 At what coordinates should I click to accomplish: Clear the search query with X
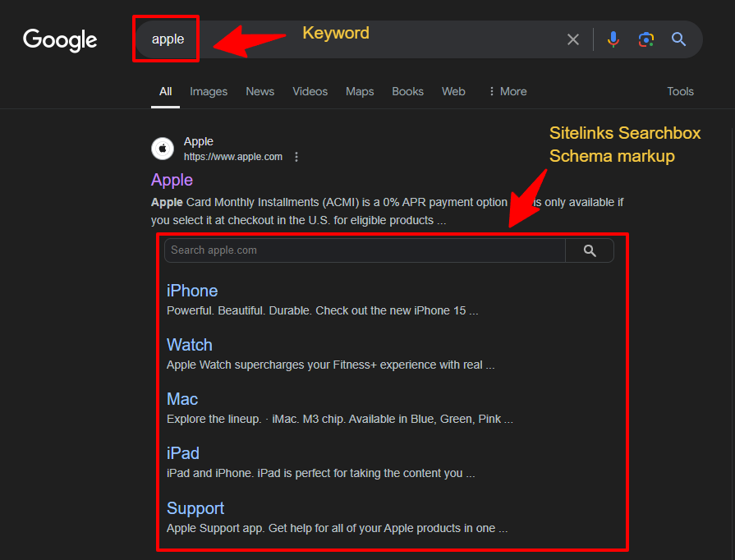573,39
